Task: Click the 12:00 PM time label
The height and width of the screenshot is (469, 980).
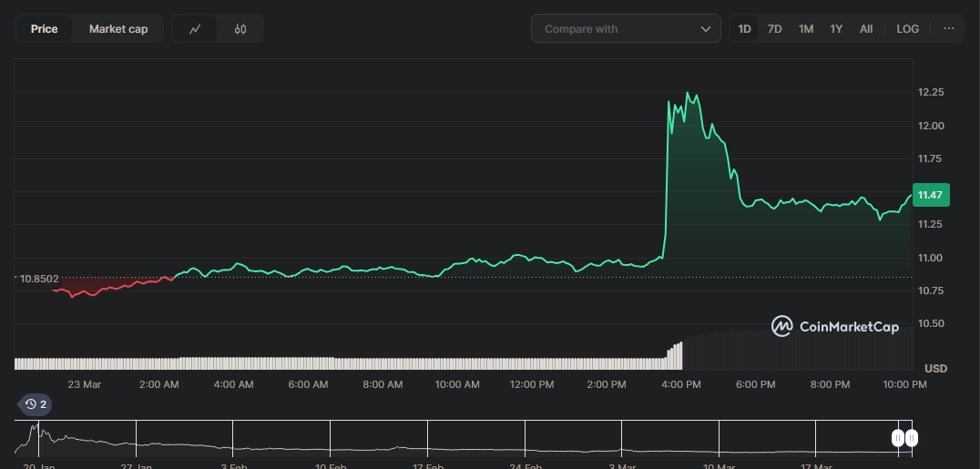Action: tap(532, 384)
